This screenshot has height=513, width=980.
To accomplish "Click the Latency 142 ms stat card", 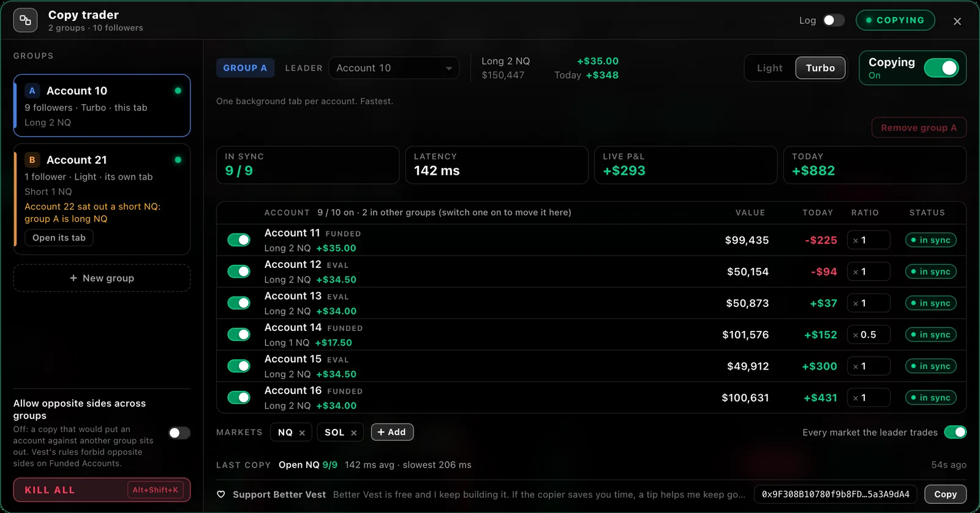I will (x=497, y=165).
